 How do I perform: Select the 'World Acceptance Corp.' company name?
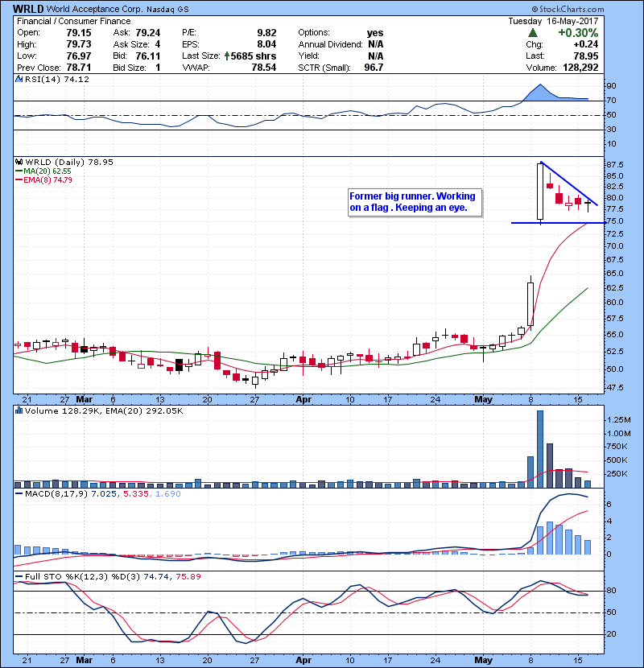pos(95,9)
